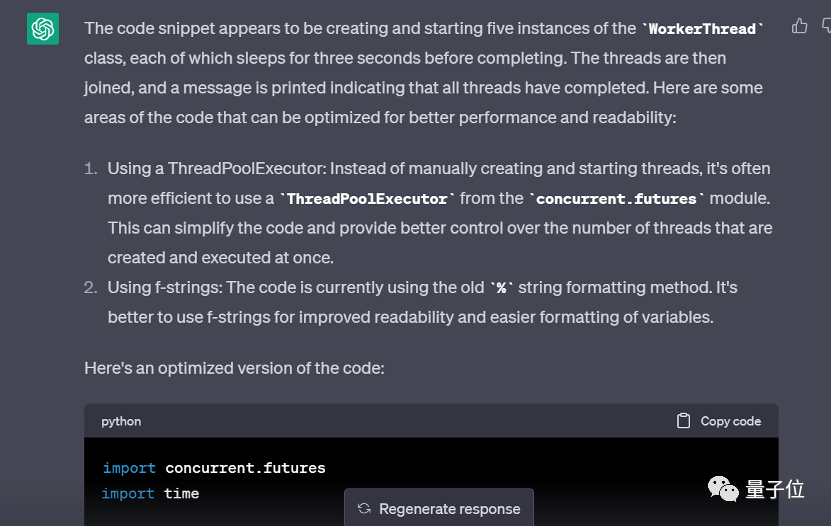Click the "Using f-strings" list item text
The width and height of the screenshot is (832, 526).
coord(422,302)
